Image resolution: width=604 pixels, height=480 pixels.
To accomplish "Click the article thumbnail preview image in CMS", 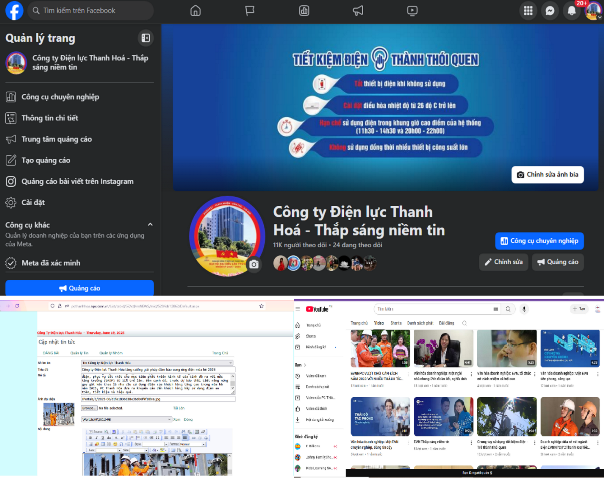I will coord(59,414).
